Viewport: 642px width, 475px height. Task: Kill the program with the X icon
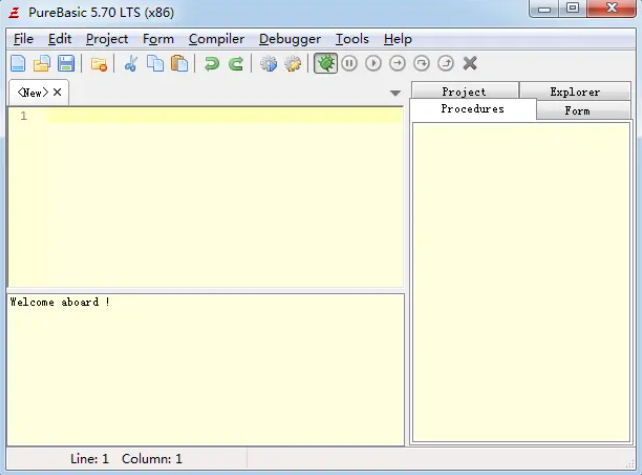coord(470,64)
